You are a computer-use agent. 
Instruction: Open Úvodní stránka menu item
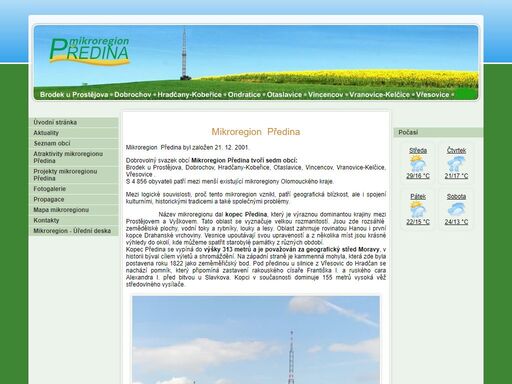[x=74, y=122]
